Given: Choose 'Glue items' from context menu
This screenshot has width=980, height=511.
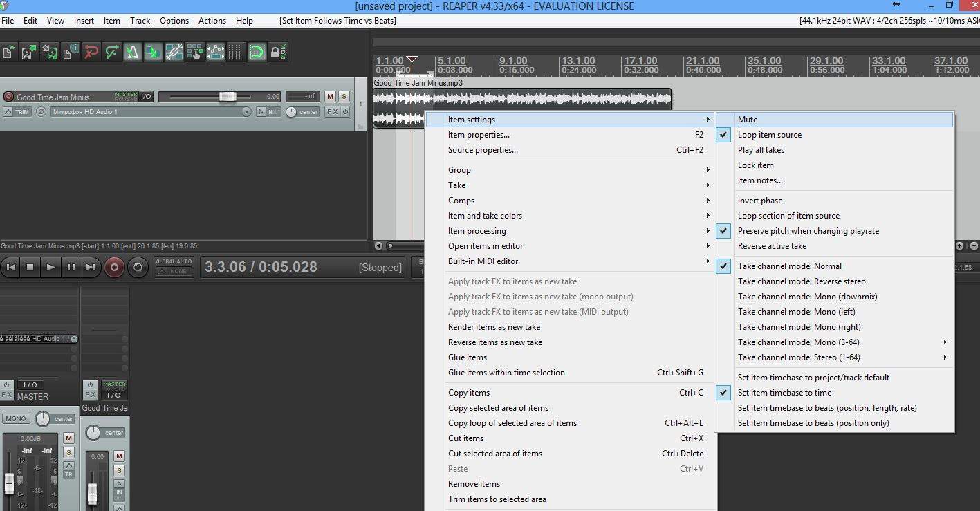Looking at the screenshot, I should (x=467, y=357).
